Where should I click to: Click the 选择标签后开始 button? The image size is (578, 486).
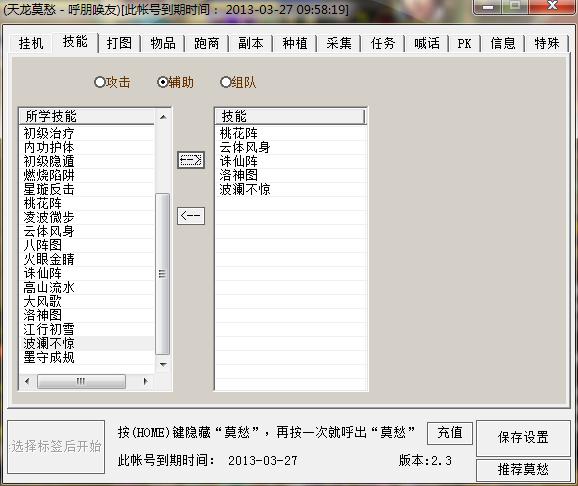pyautogui.click(x=56, y=447)
